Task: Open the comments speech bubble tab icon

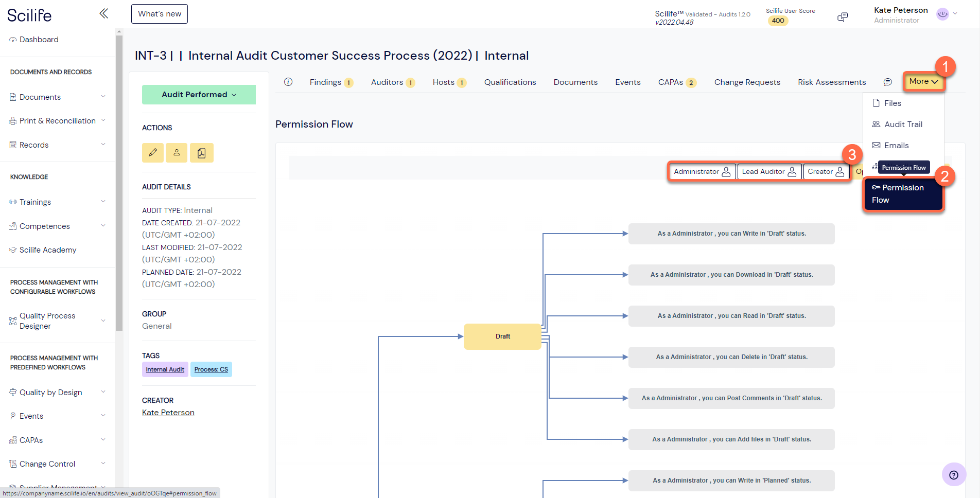Action: pyautogui.click(x=888, y=82)
